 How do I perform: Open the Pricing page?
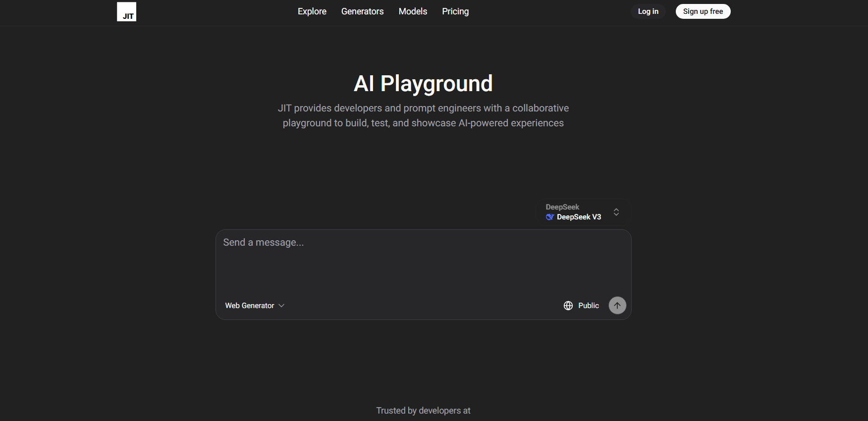[x=455, y=11]
